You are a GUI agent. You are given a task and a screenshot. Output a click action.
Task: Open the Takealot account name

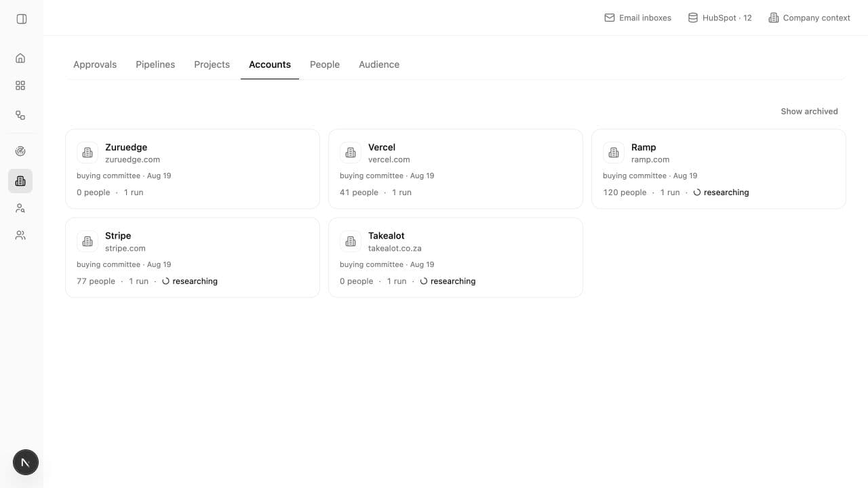pos(387,236)
